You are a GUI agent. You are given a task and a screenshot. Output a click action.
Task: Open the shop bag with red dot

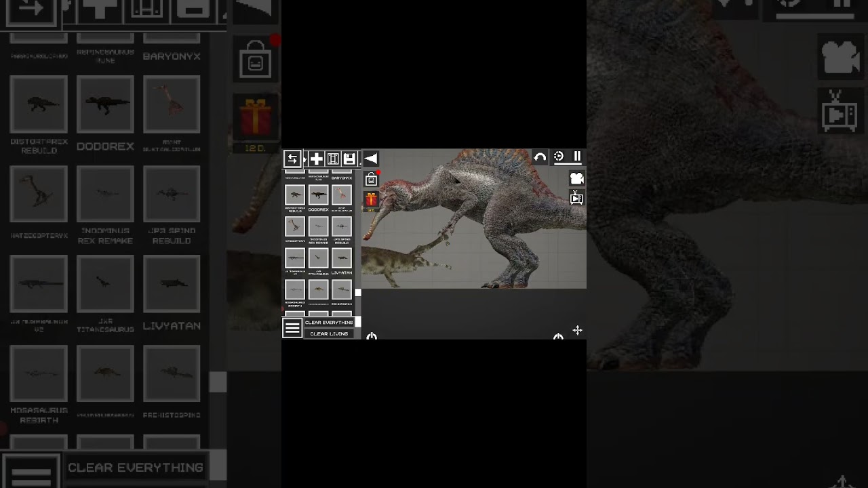[x=371, y=179]
